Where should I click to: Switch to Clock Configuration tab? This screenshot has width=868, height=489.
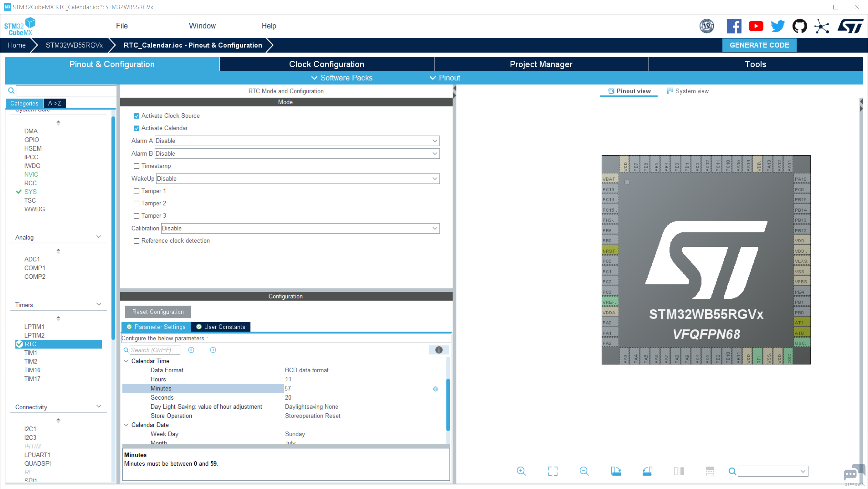(x=326, y=64)
